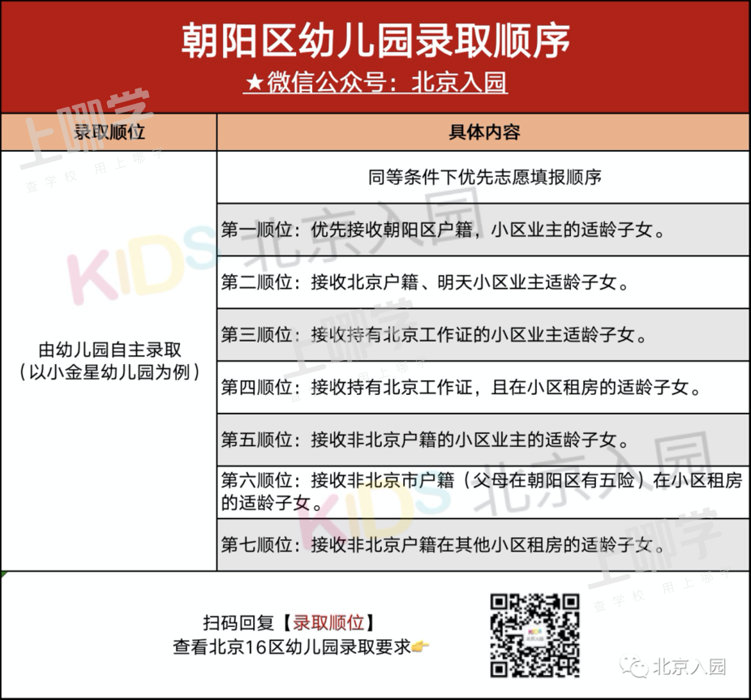751x700 pixels.
Task: Click the 第三顺位 row about 北京工作证
Action: tap(483, 334)
